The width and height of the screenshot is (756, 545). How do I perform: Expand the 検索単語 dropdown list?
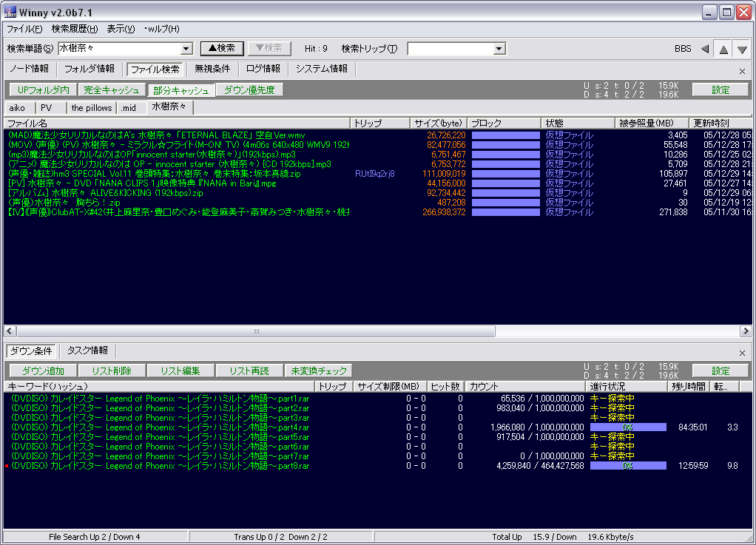186,49
